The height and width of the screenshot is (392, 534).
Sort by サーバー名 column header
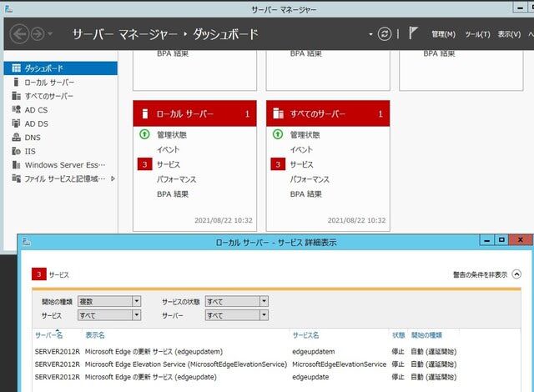pyautogui.click(x=48, y=335)
